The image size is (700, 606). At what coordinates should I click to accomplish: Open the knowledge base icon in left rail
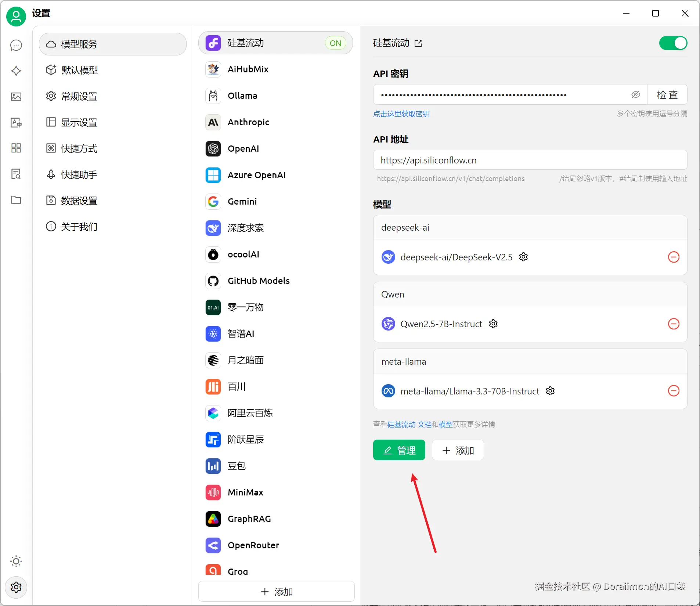pyautogui.click(x=16, y=174)
